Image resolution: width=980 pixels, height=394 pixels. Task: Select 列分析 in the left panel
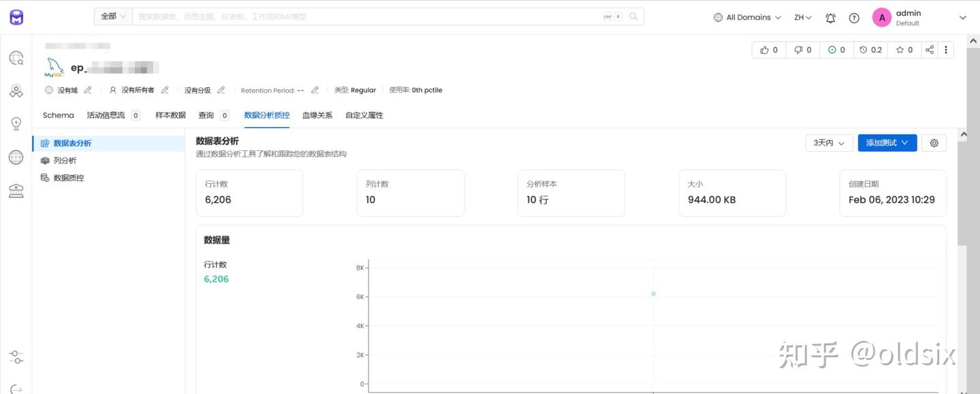point(65,161)
